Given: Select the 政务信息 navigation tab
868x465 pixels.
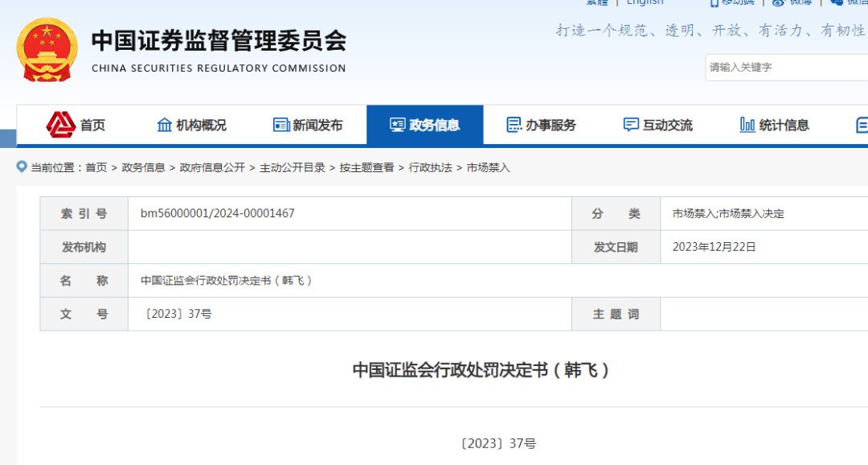Looking at the screenshot, I should pos(424,126).
